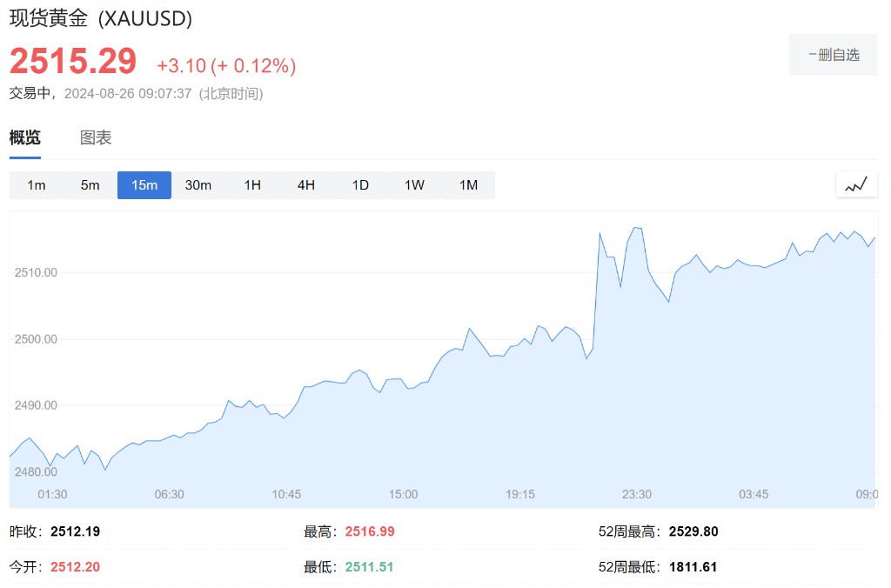Click the 现货黄金 (XAUUSD) title

[101, 18]
